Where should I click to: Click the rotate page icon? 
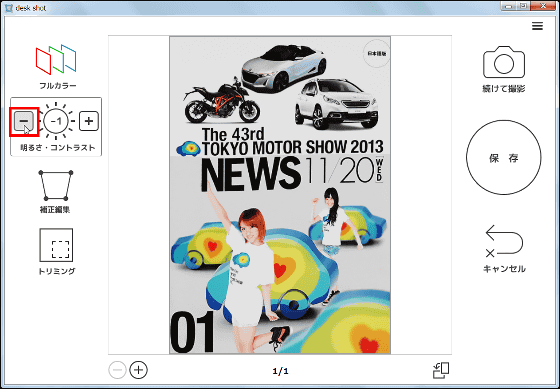pyautogui.click(x=441, y=370)
